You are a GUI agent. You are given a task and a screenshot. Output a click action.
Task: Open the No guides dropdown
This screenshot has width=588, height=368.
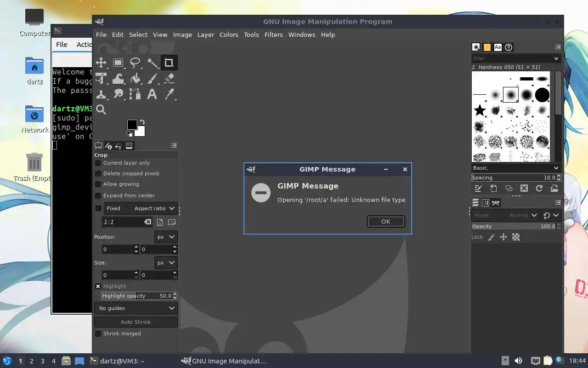tap(136, 308)
